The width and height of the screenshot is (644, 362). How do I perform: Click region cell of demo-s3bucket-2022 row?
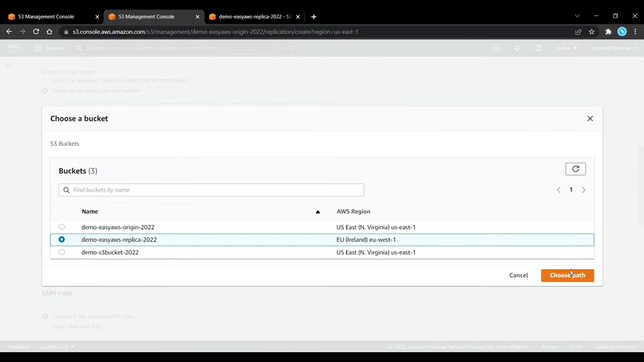click(376, 253)
